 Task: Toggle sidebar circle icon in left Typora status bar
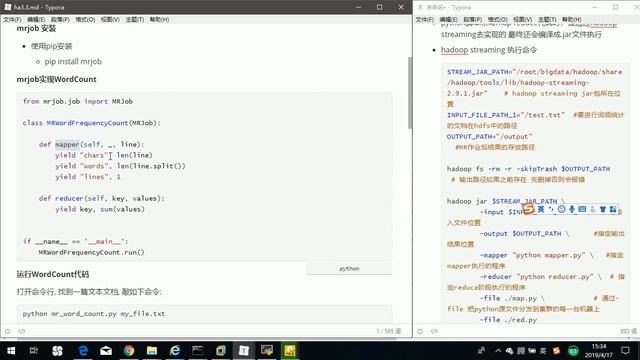point(7,331)
